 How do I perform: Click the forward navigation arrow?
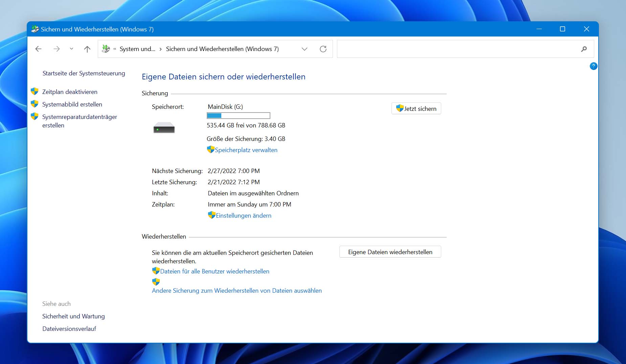[57, 49]
